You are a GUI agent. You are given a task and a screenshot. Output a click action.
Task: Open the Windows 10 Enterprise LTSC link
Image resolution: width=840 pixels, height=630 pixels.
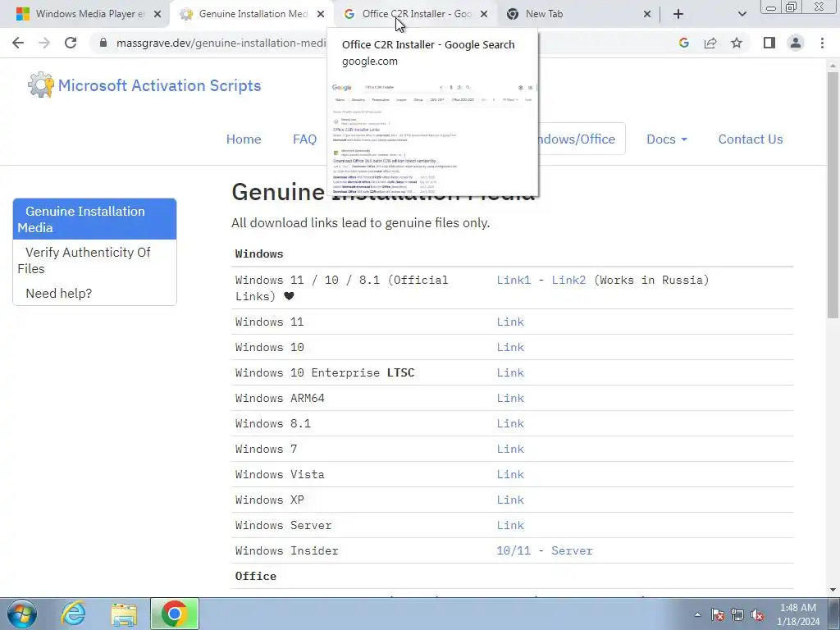[510, 373]
